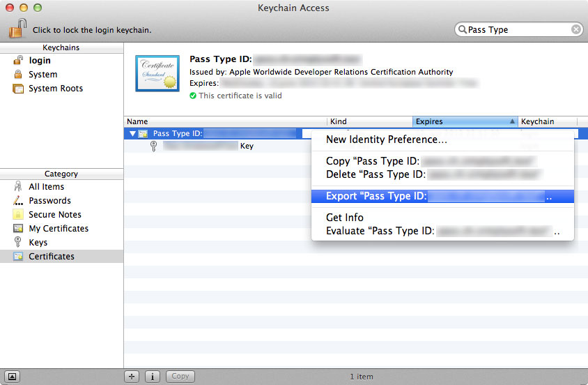Click the info button in bottom bar

click(x=153, y=377)
